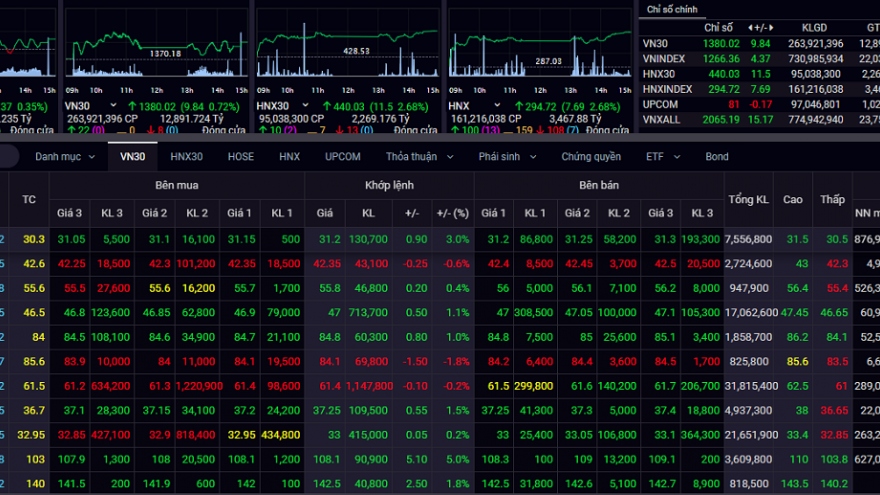The image size is (880, 495).
Task: Select VN30 row in Chỉ số chính
Action: pyautogui.click(x=759, y=43)
